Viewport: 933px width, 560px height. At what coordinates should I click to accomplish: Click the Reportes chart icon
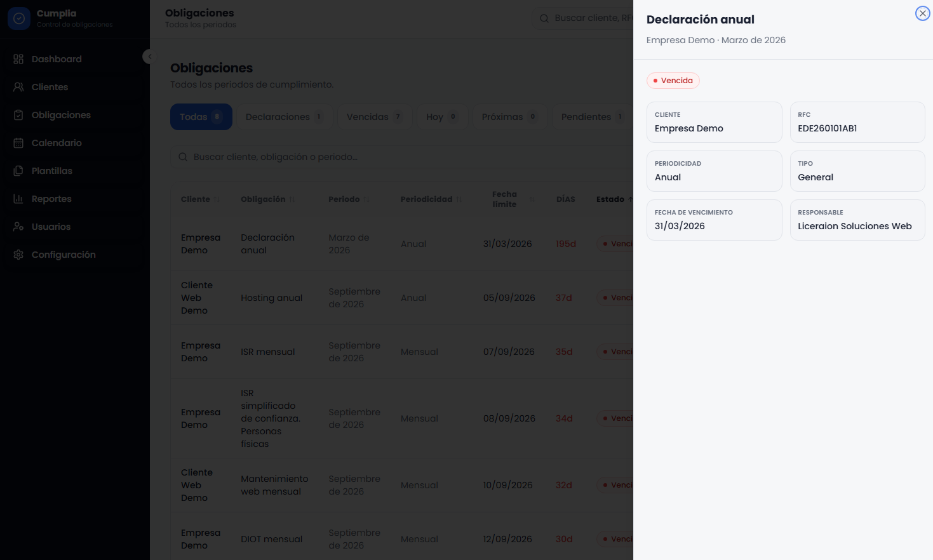(x=18, y=199)
